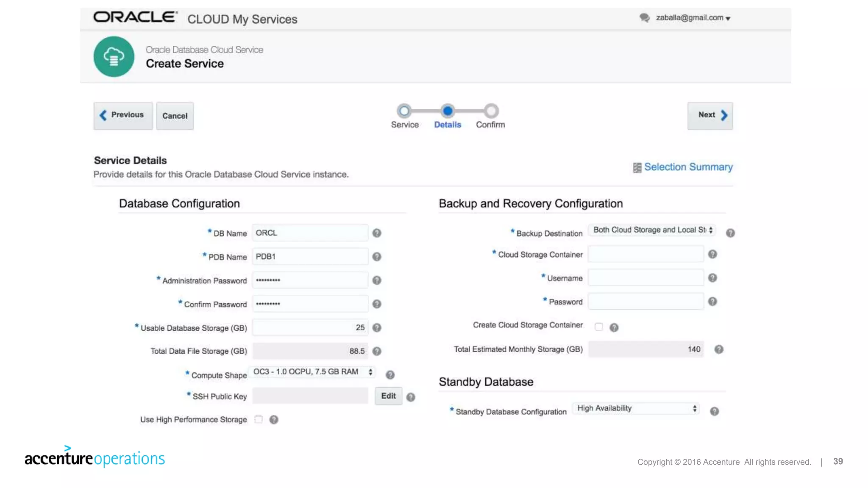Screen dimensions: 868x488
Task: Expand the Backup Destination dropdown
Action: tap(652, 230)
